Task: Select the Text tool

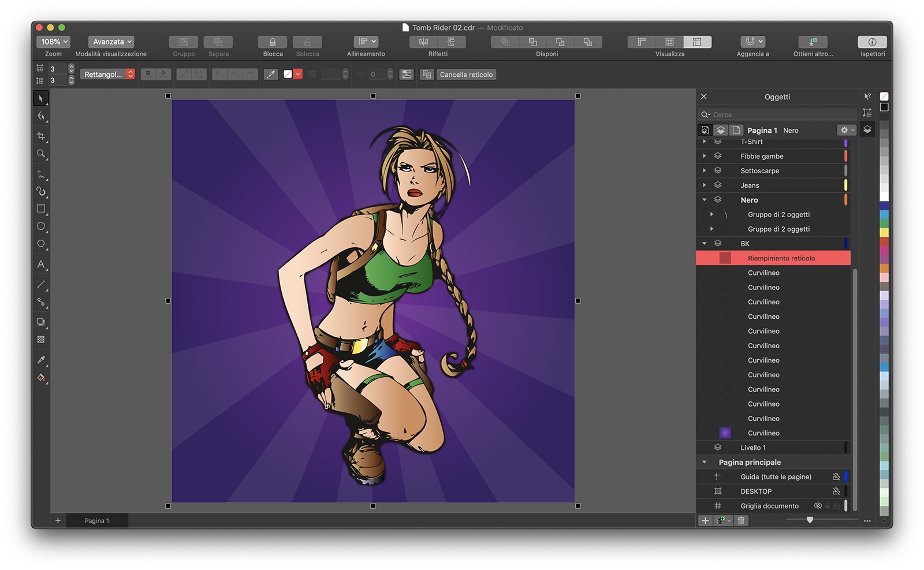Action: pyautogui.click(x=40, y=264)
